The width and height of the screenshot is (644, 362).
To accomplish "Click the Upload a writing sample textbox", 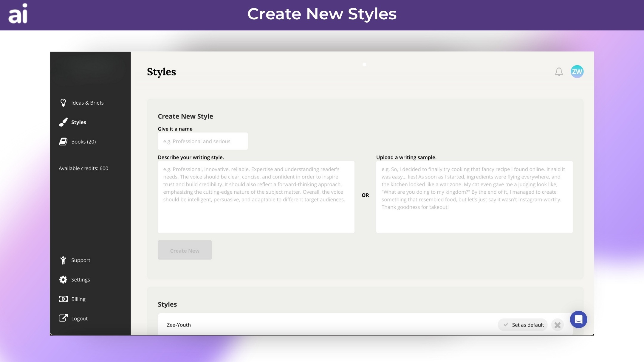I will tap(474, 197).
